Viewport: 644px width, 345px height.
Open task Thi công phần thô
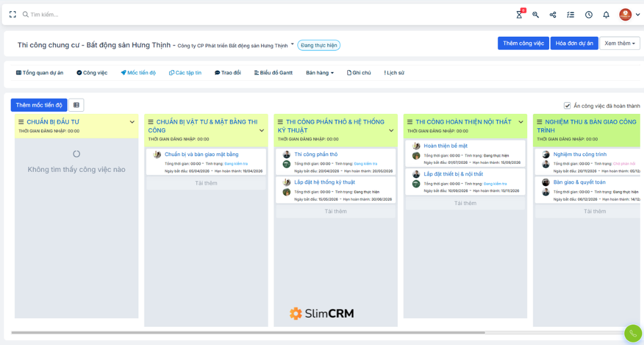[x=316, y=154]
